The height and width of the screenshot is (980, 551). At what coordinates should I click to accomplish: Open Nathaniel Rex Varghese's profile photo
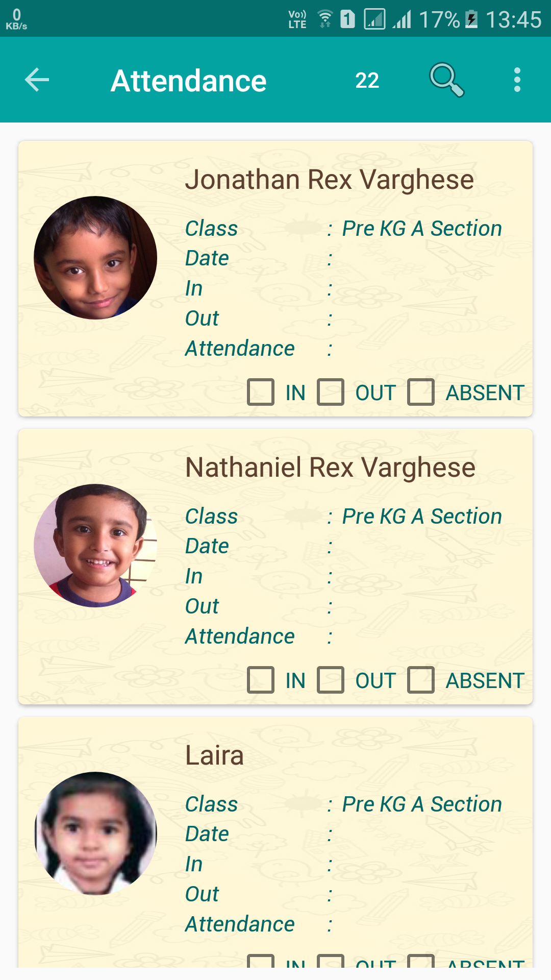point(95,546)
